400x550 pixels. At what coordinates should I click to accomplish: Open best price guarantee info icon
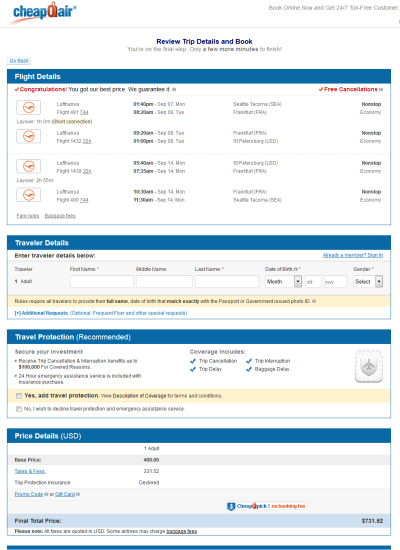(x=174, y=90)
